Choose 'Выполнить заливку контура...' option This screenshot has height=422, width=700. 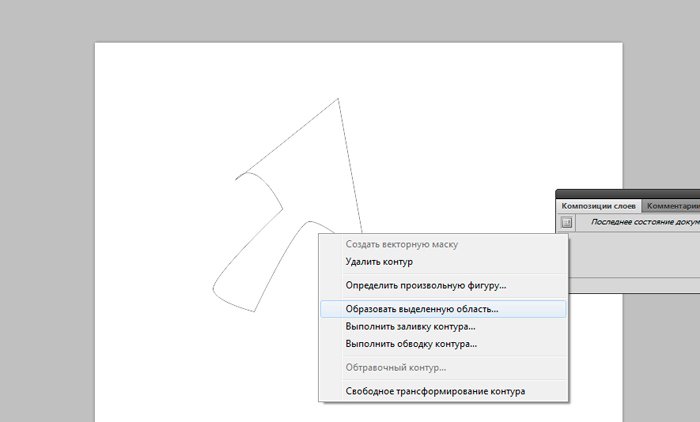point(410,326)
